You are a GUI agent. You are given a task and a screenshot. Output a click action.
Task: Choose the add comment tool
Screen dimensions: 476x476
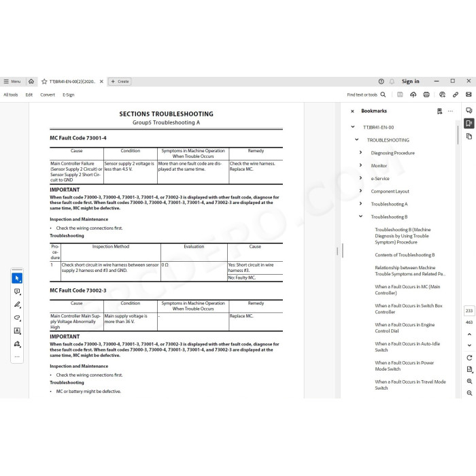click(17, 292)
